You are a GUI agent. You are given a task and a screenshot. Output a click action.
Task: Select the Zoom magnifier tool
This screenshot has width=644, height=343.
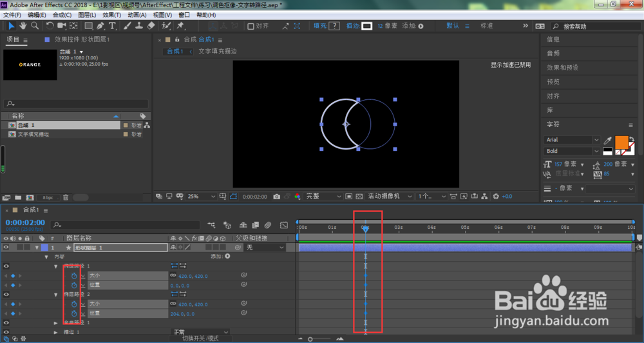tap(35, 26)
